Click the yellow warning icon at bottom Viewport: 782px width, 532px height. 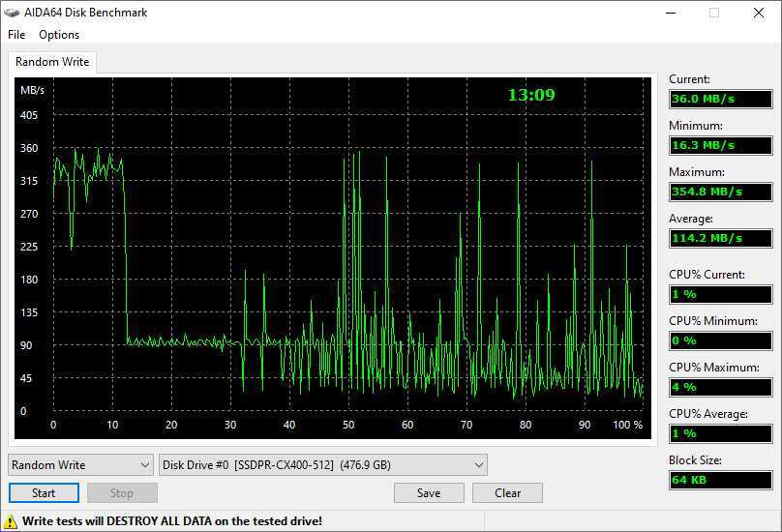click(x=12, y=520)
